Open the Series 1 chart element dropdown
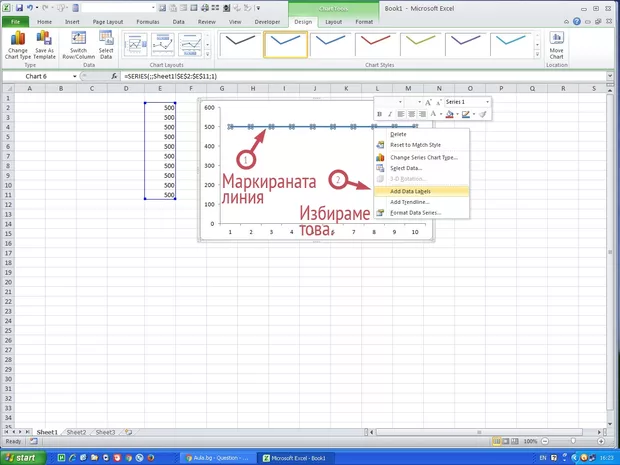Viewport: 620px width, 465px height. (x=487, y=102)
